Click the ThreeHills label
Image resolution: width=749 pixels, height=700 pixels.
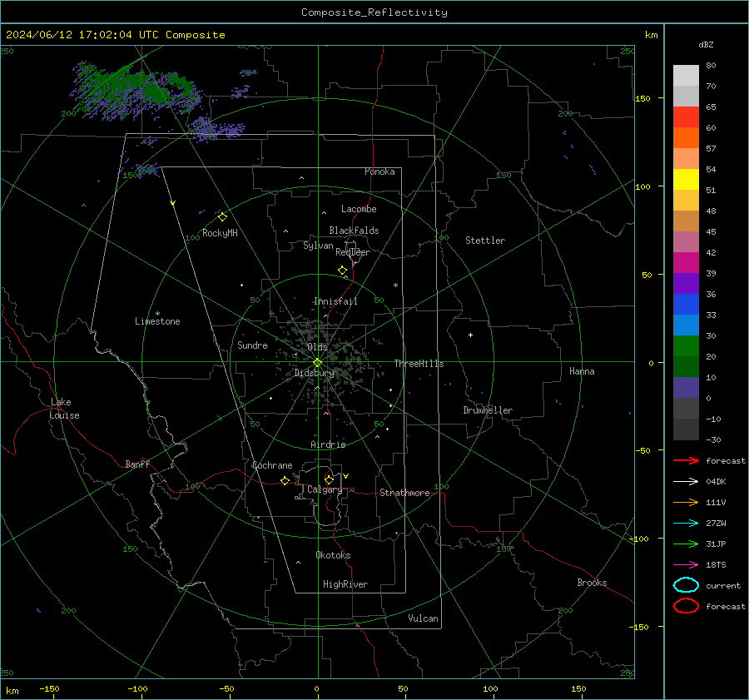[x=419, y=364]
